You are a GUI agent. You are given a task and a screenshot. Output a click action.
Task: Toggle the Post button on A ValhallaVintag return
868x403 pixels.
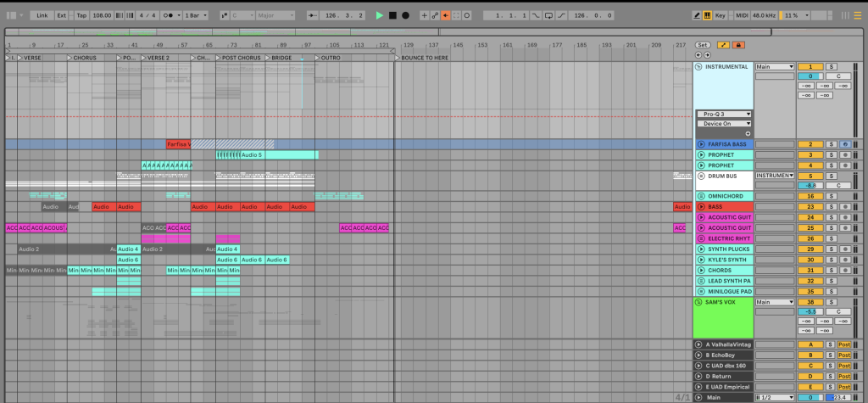[x=844, y=344]
